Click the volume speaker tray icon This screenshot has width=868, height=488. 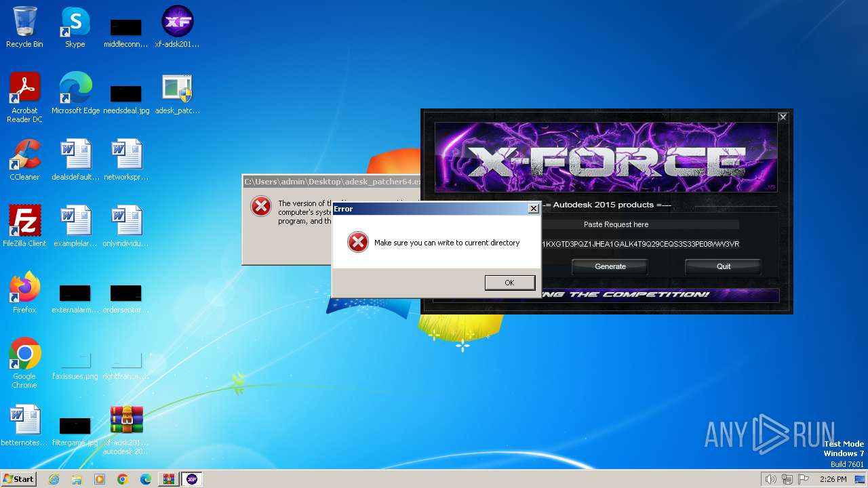770,479
